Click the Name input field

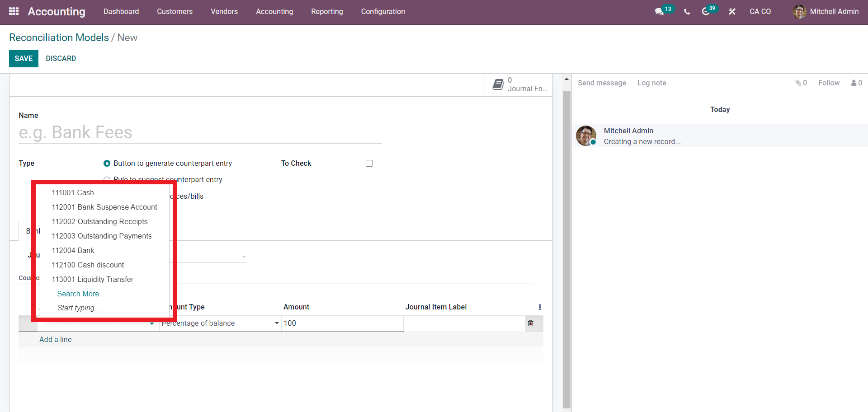tap(200, 133)
